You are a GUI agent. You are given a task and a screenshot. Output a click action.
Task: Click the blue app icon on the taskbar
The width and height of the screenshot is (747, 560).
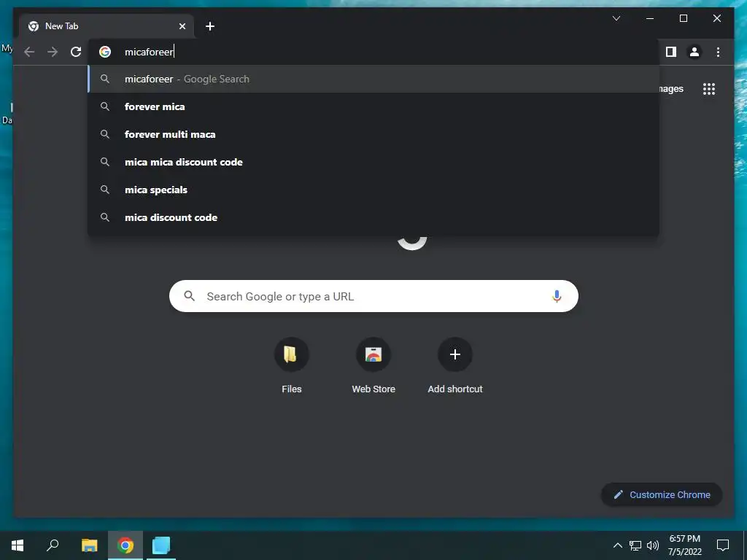(161, 545)
